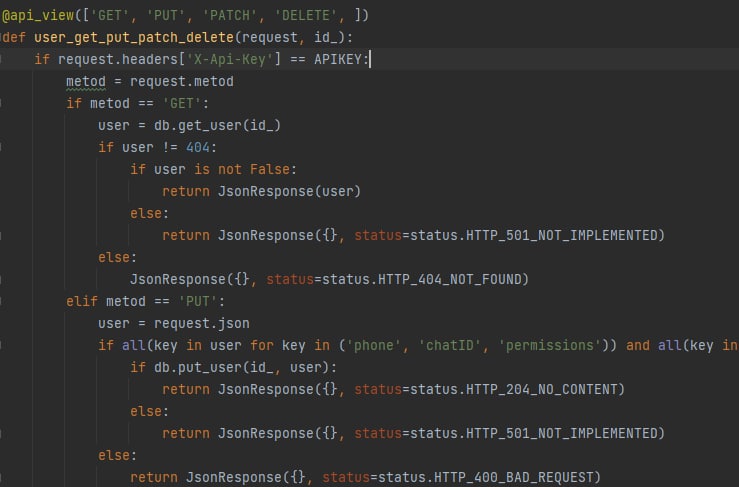Click the 'and' keyword between all() calls

[x=638, y=346]
